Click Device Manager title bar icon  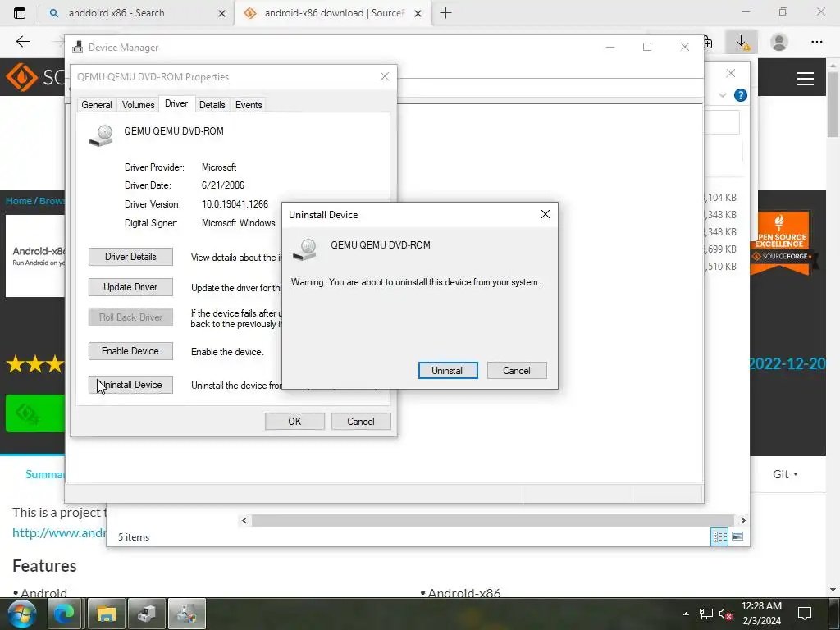point(78,47)
